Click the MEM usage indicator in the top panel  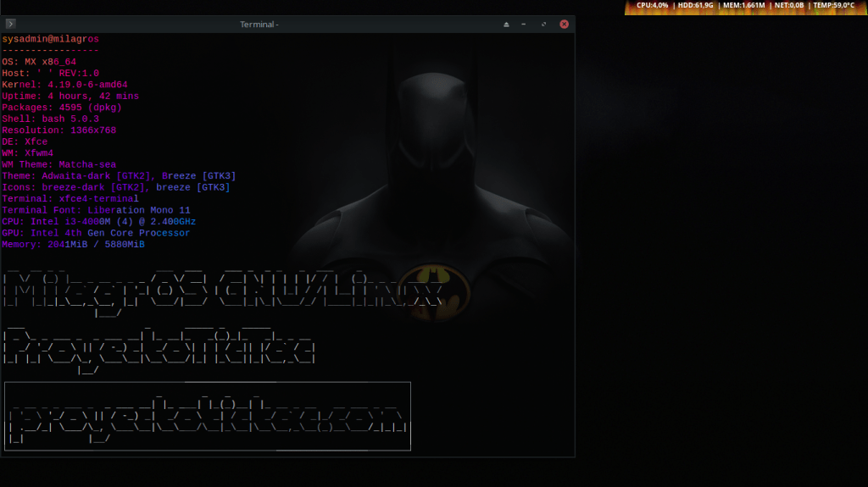[x=743, y=5]
